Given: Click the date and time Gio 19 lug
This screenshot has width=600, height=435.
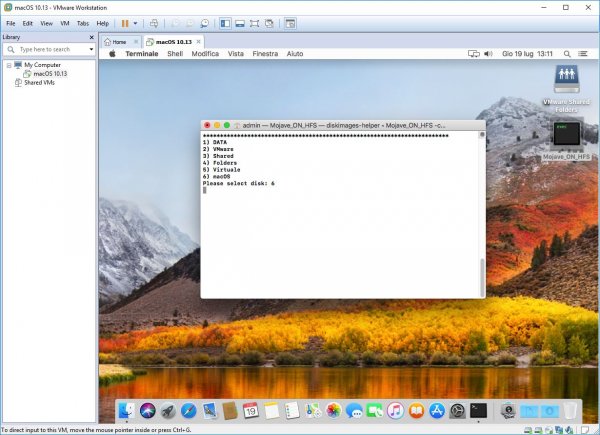Looking at the screenshot, I should click(527, 54).
